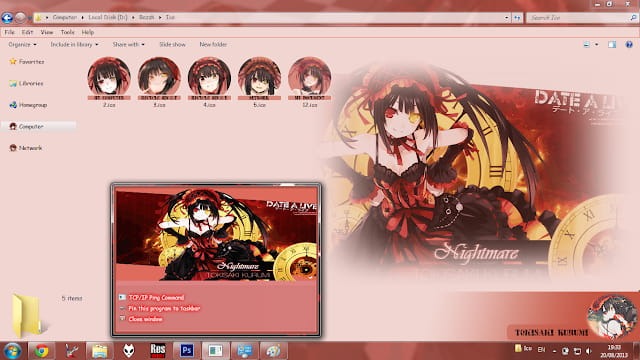Expand the Organize dropdown

[x=22, y=44]
